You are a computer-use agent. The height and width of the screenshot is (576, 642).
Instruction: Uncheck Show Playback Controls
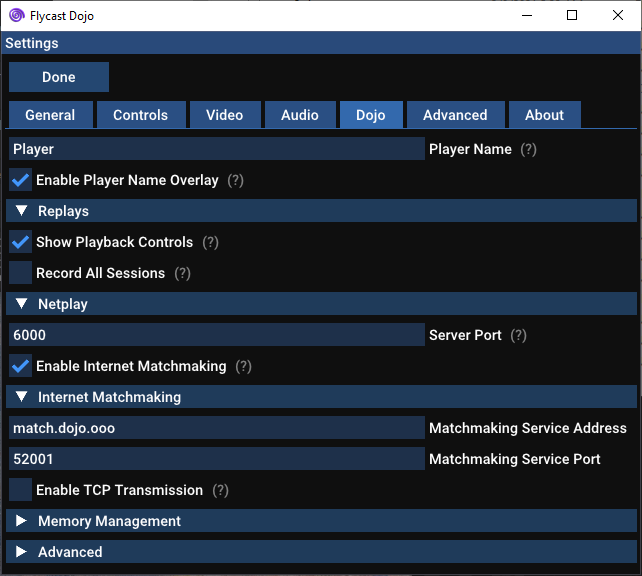[x=20, y=242]
